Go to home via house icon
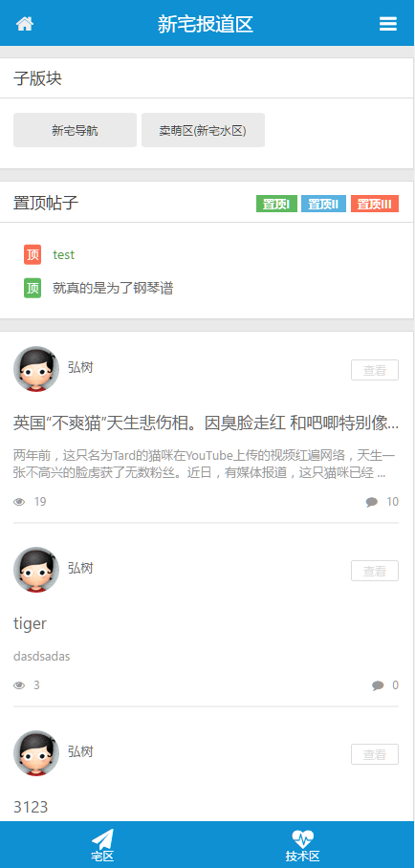 [24, 24]
